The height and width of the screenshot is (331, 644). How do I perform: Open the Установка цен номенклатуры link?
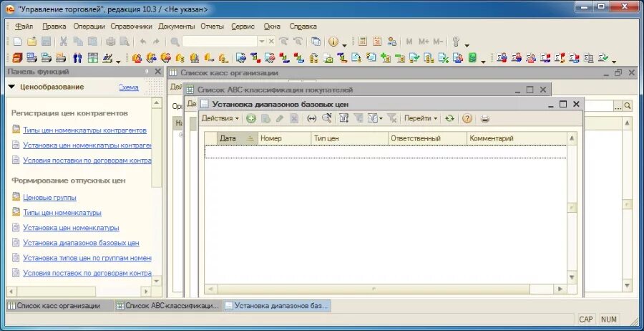[71, 227]
